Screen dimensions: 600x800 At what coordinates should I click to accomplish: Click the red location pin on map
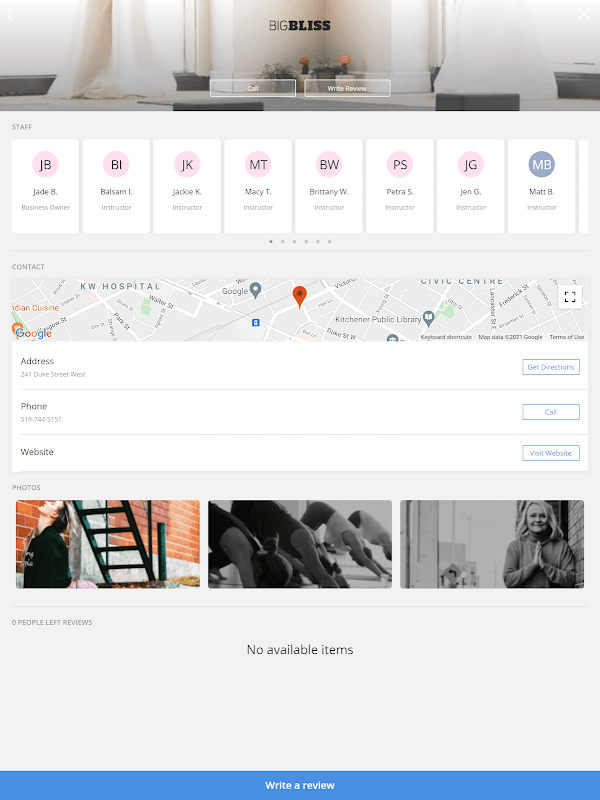pos(299,297)
